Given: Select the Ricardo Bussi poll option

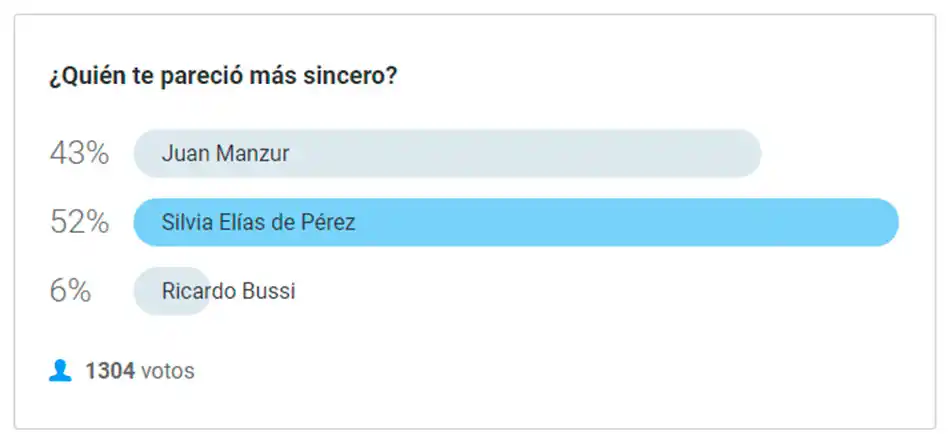Looking at the screenshot, I should (228, 291).
